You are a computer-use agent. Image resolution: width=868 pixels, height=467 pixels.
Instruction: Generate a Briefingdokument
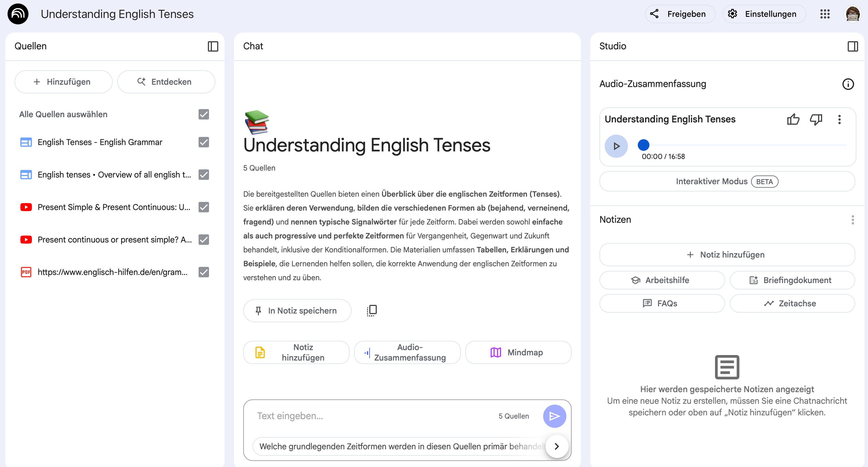pos(792,280)
